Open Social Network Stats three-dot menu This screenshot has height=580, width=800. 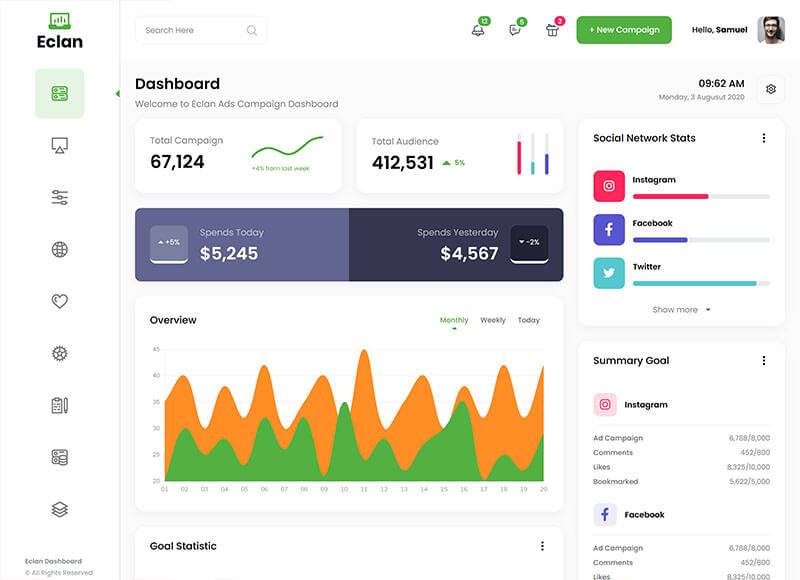pyautogui.click(x=764, y=138)
